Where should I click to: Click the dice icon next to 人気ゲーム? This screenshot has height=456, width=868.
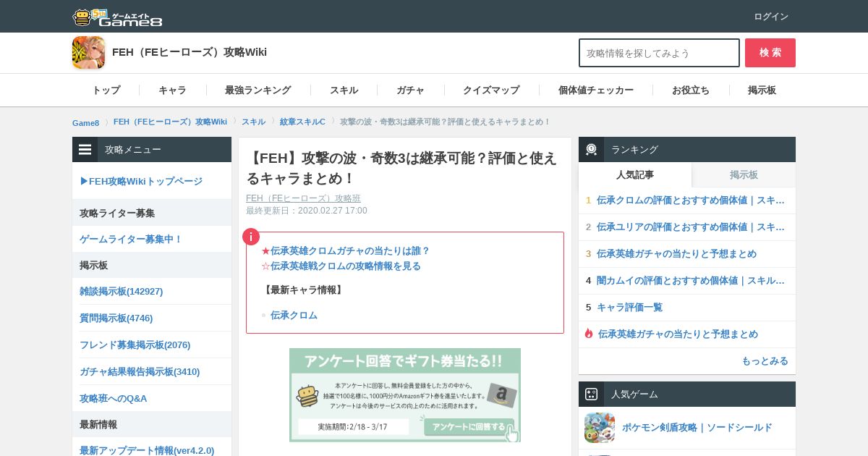[591, 394]
